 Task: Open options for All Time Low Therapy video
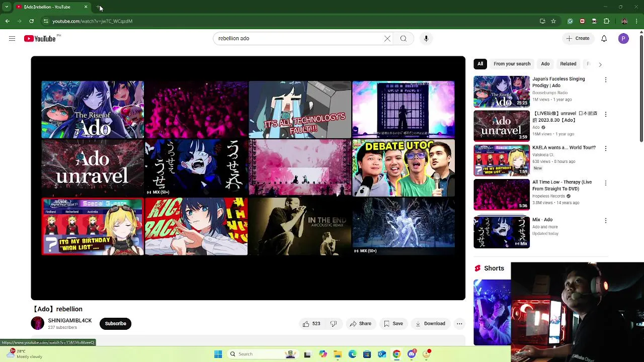pyautogui.click(x=606, y=183)
